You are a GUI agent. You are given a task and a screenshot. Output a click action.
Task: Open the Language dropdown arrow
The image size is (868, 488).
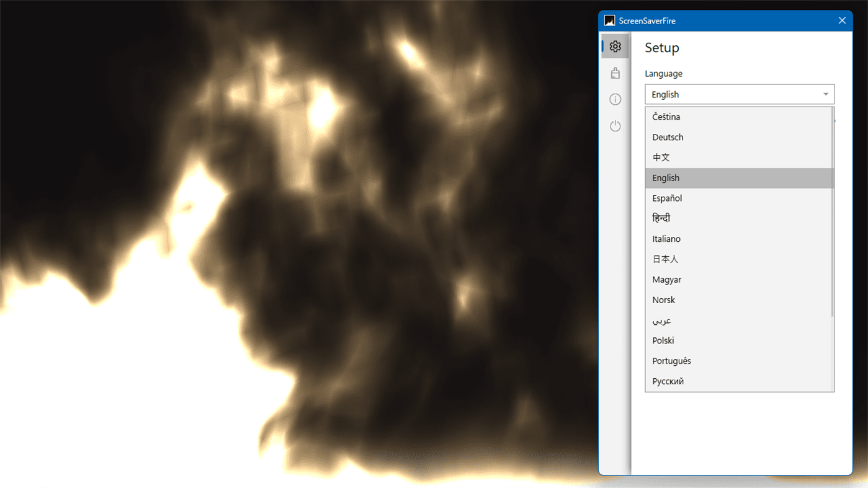[826, 94]
